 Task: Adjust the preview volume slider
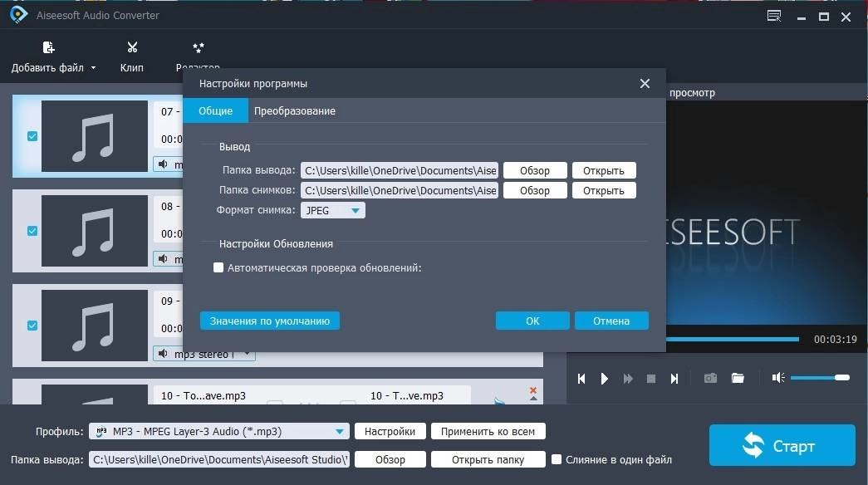pos(820,378)
